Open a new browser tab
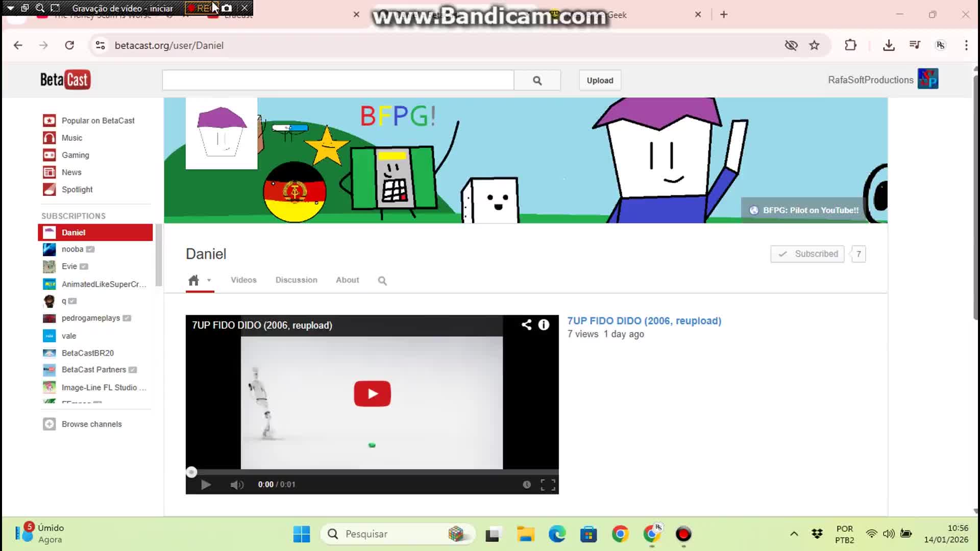 724,15
